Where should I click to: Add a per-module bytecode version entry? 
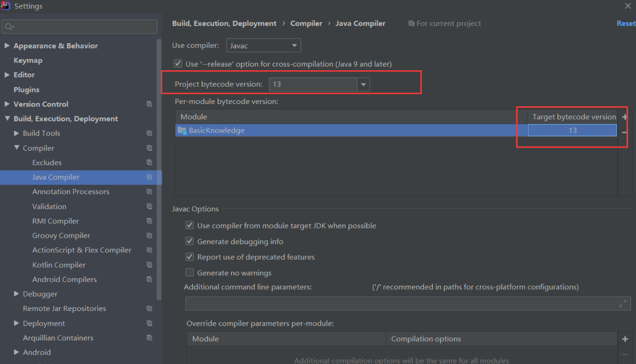pyautogui.click(x=624, y=117)
